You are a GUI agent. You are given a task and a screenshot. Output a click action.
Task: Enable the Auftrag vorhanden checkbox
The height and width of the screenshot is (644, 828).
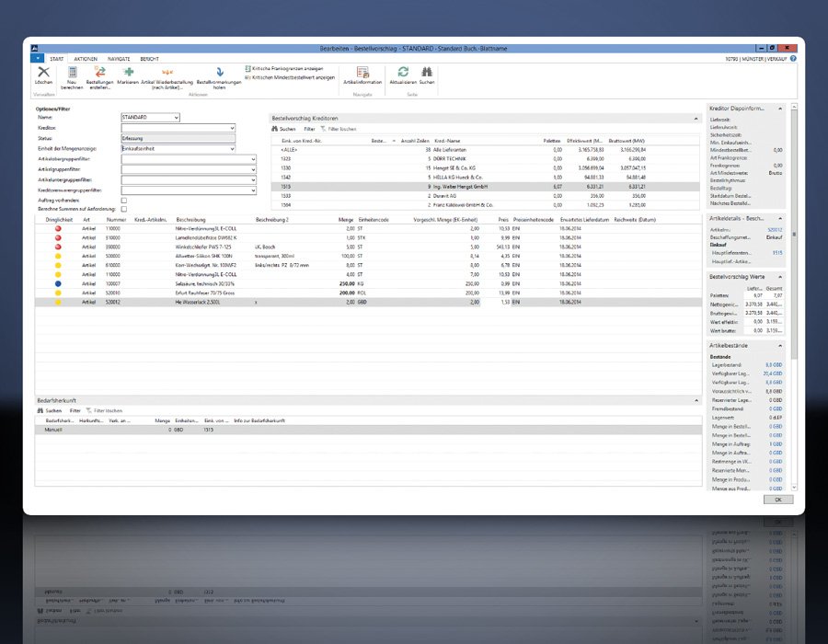click(x=124, y=200)
